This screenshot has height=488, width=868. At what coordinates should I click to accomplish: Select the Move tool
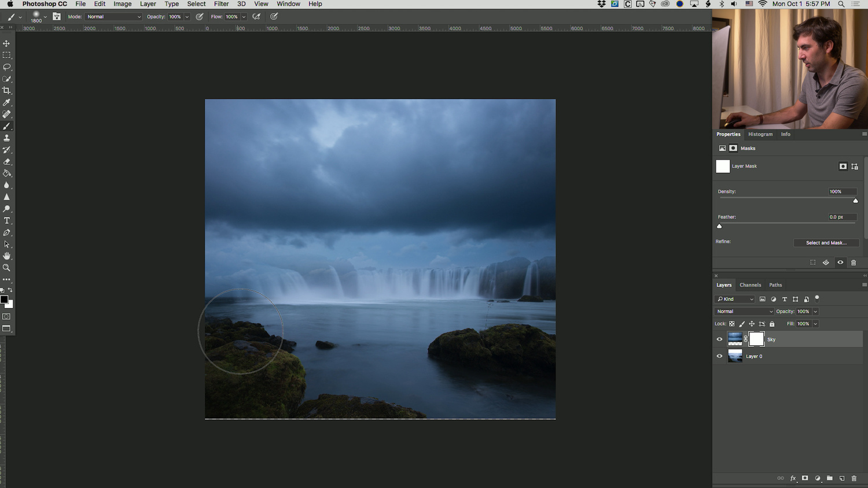tap(6, 43)
